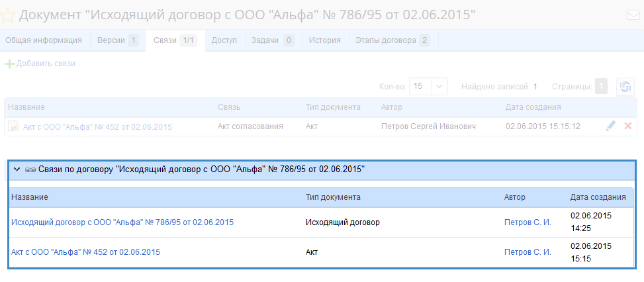Click the green plus add-link icon
Image resolution: width=644 pixels, height=282 pixels.
click(9, 64)
